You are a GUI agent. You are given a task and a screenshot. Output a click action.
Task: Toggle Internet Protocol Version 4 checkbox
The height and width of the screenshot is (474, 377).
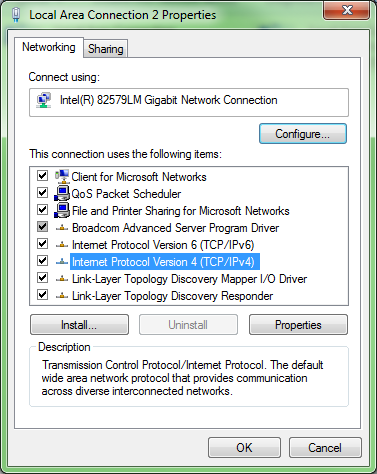42,261
